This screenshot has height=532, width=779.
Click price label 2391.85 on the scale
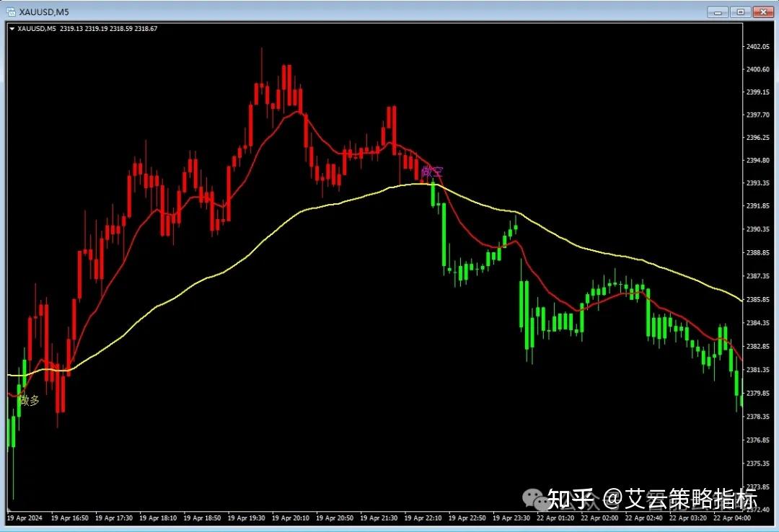tap(757, 205)
